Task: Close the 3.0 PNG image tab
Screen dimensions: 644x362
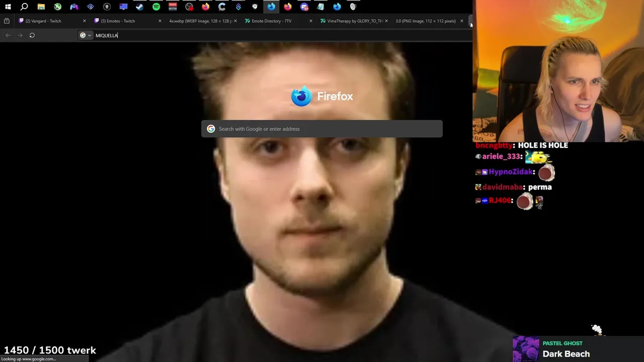Action: (461, 21)
